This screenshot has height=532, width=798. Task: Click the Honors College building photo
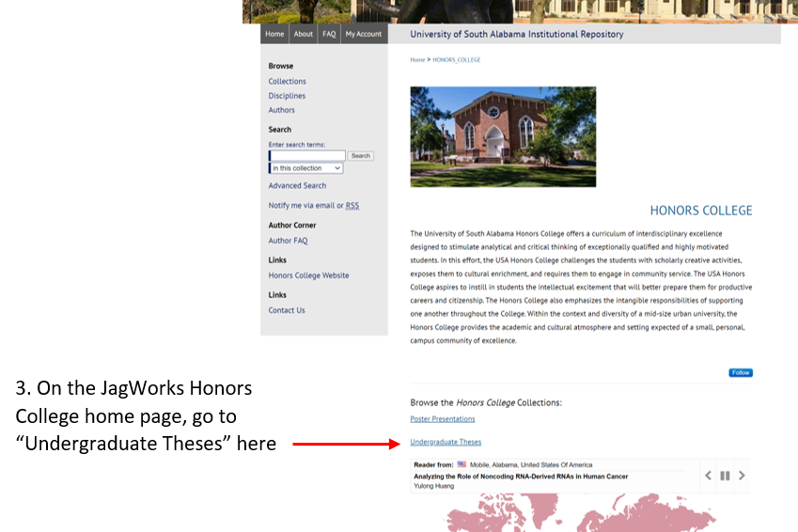tap(503, 136)
